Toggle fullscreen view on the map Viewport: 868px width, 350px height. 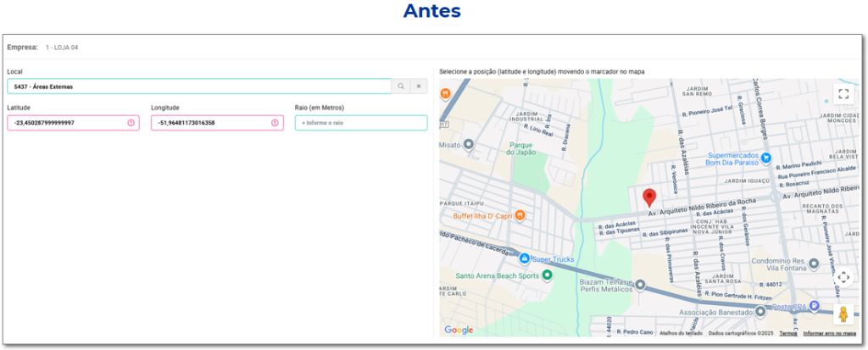(843, 94)
